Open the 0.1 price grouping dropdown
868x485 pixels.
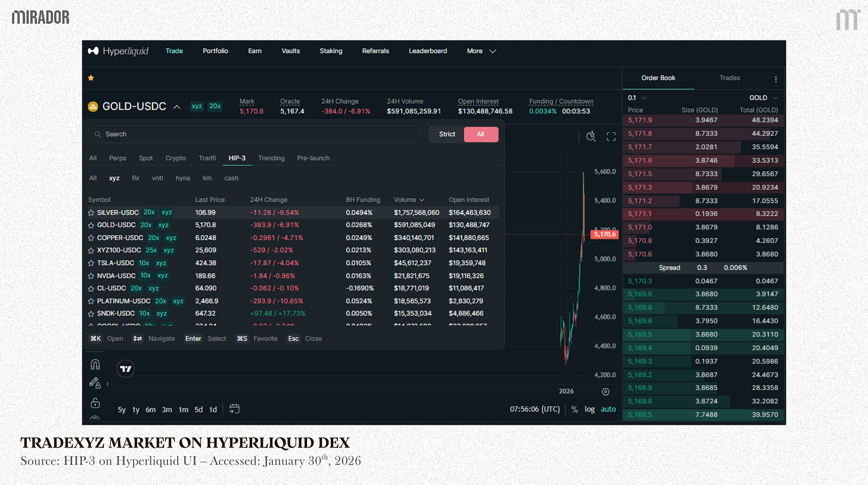pos(637,98)
